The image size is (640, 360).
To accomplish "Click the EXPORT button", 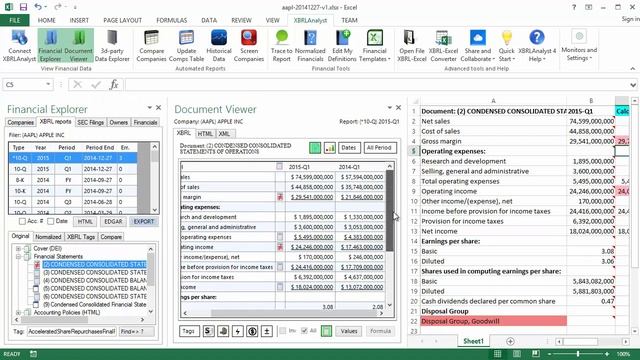I will click(x=144, y=221).
